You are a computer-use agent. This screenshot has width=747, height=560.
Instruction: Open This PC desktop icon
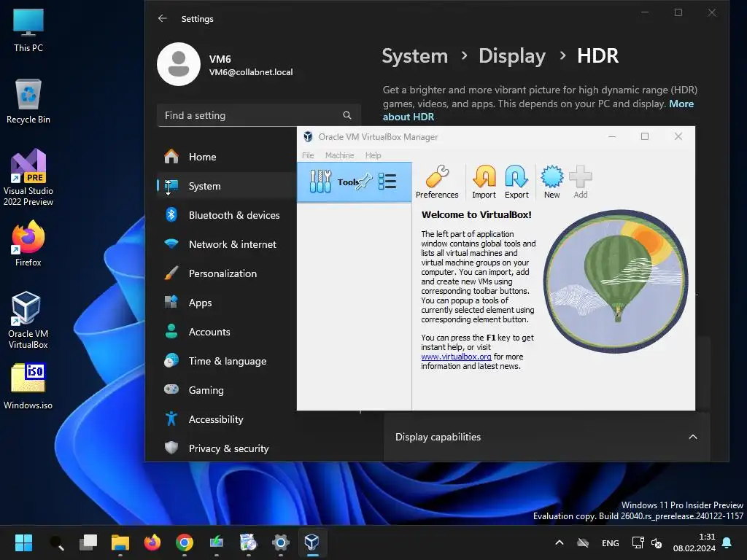pos(28,31)
